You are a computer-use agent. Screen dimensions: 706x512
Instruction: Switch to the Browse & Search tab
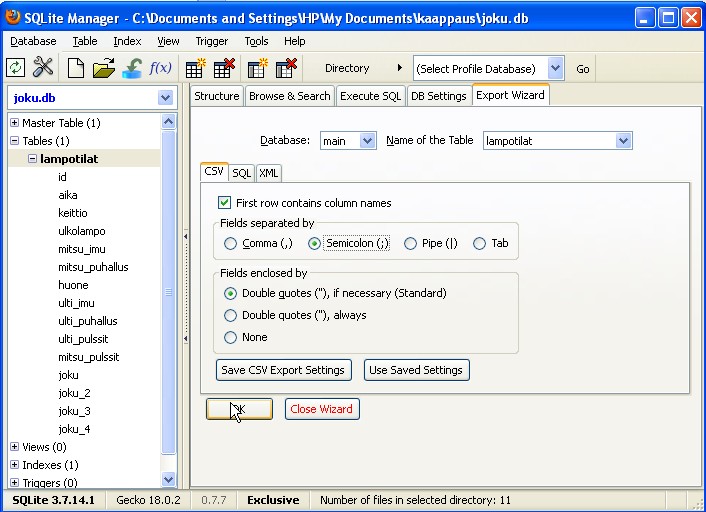pyautogui.click(x=290, y=96)
